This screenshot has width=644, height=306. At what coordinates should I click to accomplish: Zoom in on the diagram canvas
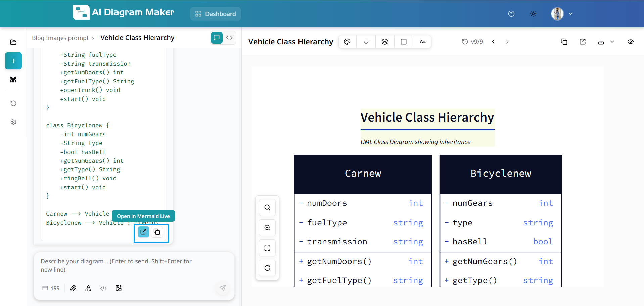tap(267, 207)
